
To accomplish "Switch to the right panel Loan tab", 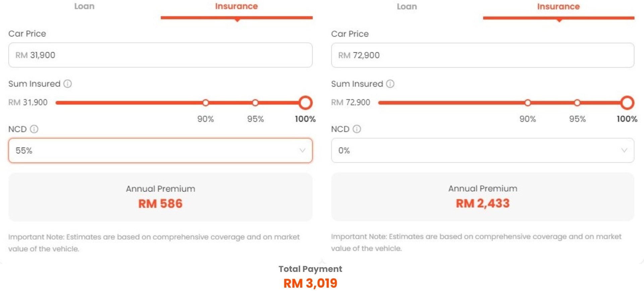I will 407,7.
